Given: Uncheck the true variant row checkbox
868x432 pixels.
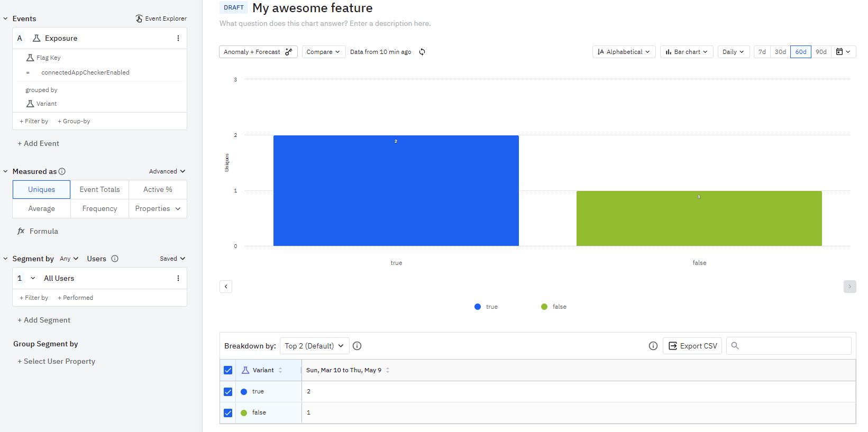Looking at the screenshot, I should pos(228,392).
